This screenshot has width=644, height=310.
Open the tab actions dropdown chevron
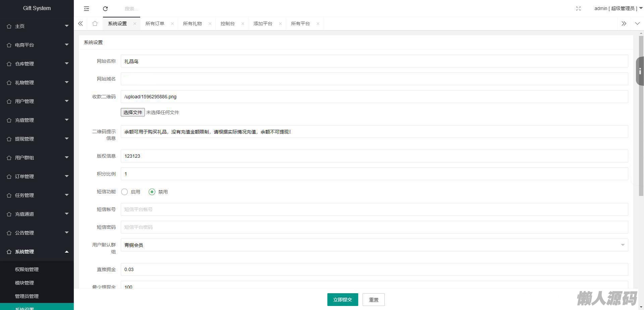point(637,23)
